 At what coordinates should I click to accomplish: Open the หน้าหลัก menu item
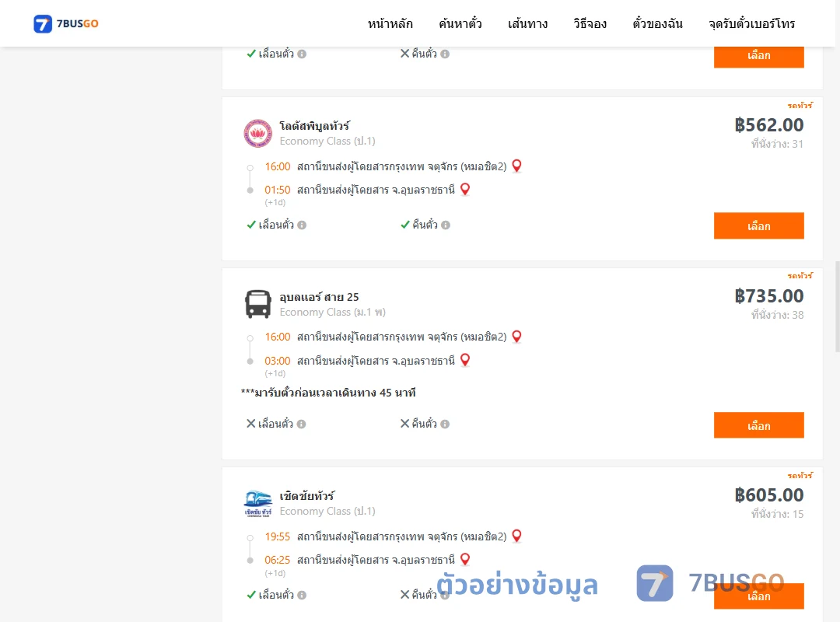coord(390,23)
